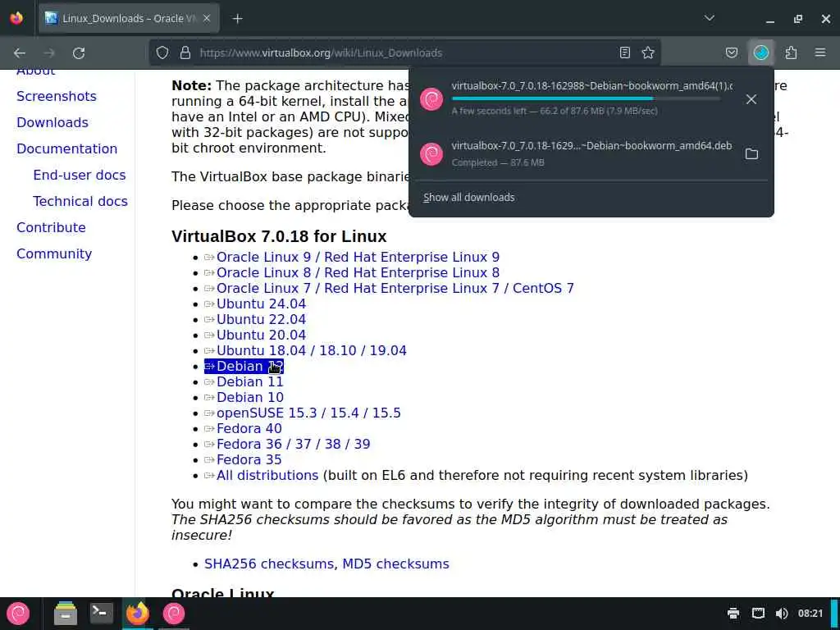Open End-user docs link
The height and width of the screenshot is (630, 840).
[x=80, y=176]
